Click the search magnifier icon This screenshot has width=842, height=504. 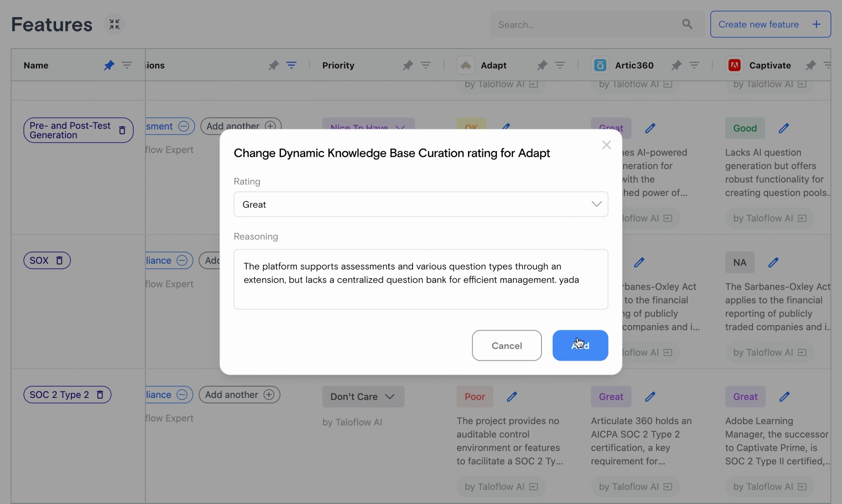[687, 24]
